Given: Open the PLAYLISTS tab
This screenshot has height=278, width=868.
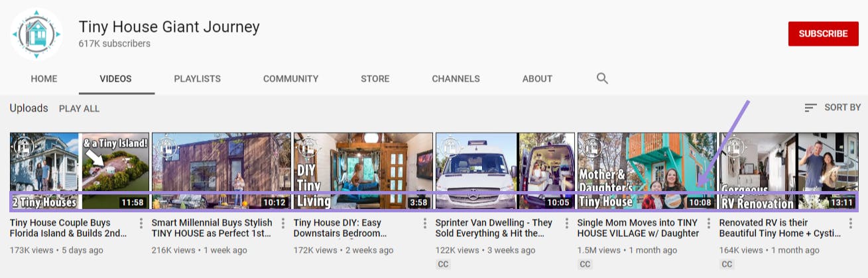Looking at the screenshot, I should click(197, 78).
